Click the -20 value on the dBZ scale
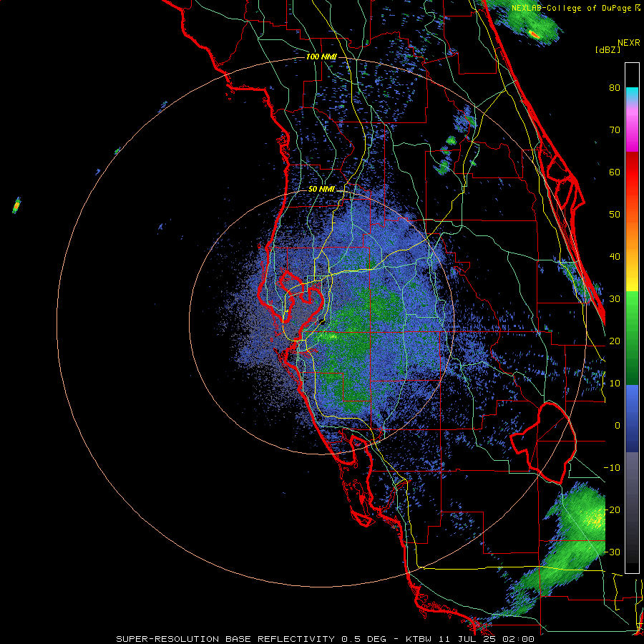This screenshot has width=644, height=644. [x=612, y=509]
